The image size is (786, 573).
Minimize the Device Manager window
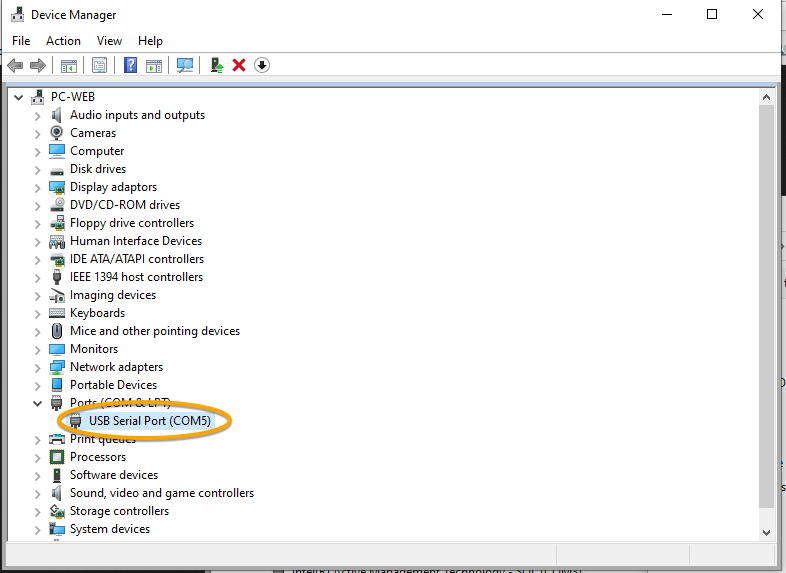(667, 15)
